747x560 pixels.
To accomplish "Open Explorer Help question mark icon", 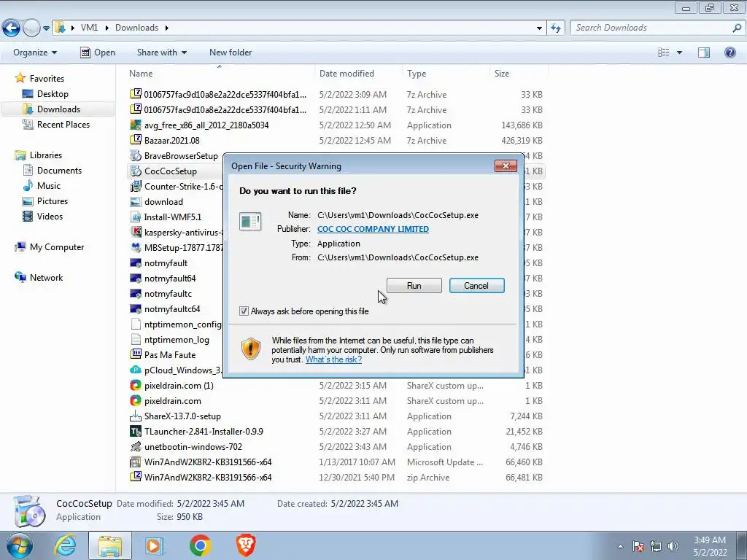I will coord(729,52).
